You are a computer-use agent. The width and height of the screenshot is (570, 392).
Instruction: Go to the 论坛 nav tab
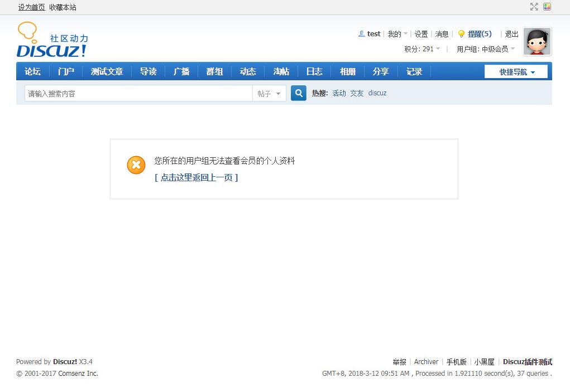tap(32, 71)
